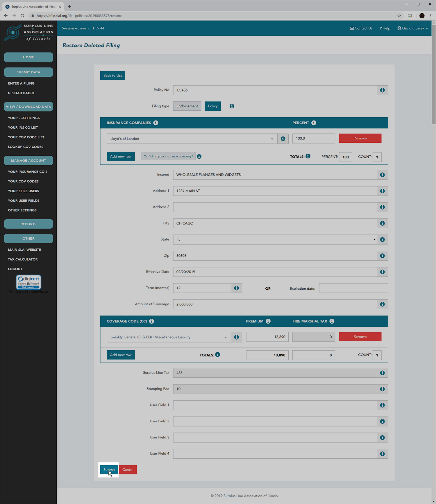Open Lloyd's of London company dropdown

192,139
